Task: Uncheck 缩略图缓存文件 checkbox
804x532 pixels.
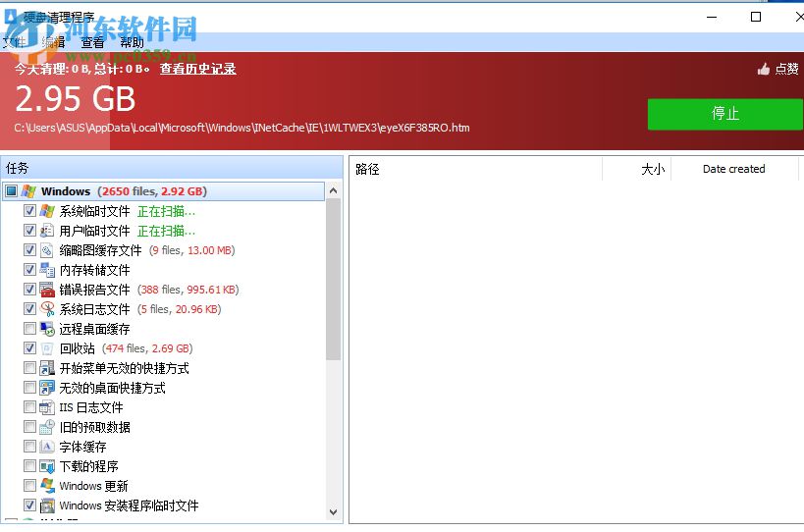Action: [x=29, y=250]
